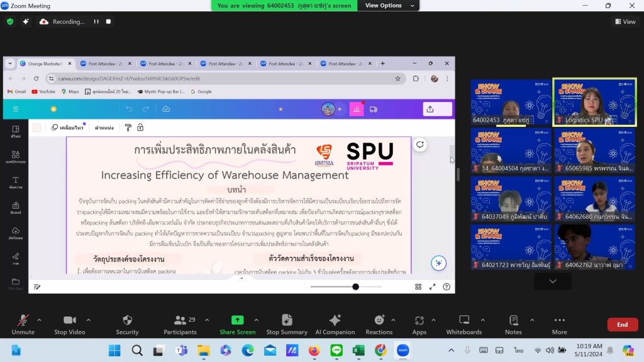Undo the last action in Canva

tap(130, 109)
